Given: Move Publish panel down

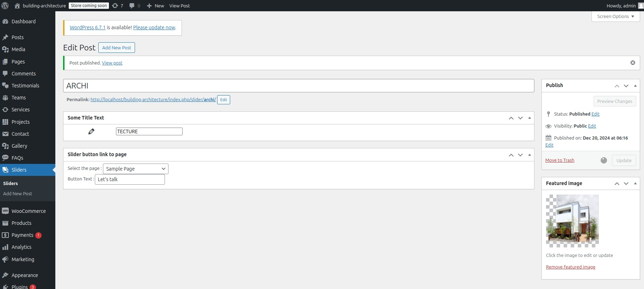Looking at the screenshot, I should pyautogui.click(x=626, y=86).
